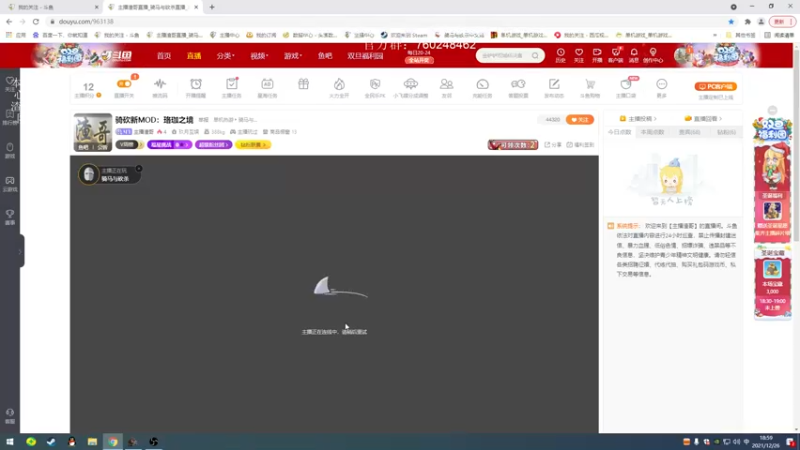Image resolution: width=800 pixels, height=450 pixels.
Task: Open the creation center lightbulb icon
Action: coord(653,55)
